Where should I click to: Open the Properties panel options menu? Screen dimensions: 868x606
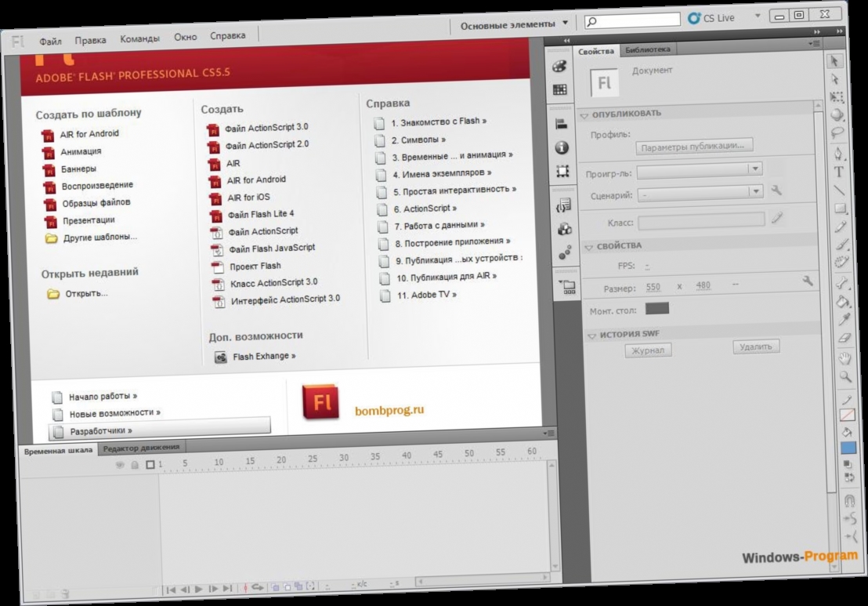(814, 43)
